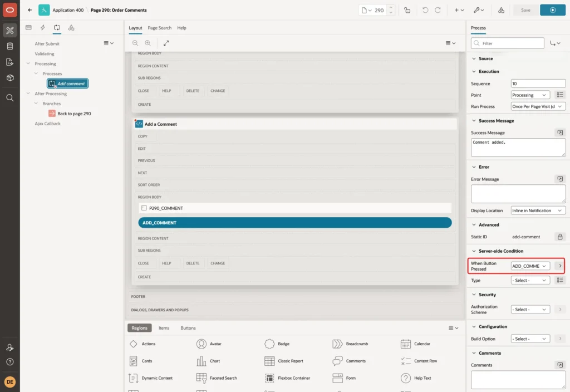Increment the page number stepper
This screenshot has height=392, width=570.
tap(391, 7)
